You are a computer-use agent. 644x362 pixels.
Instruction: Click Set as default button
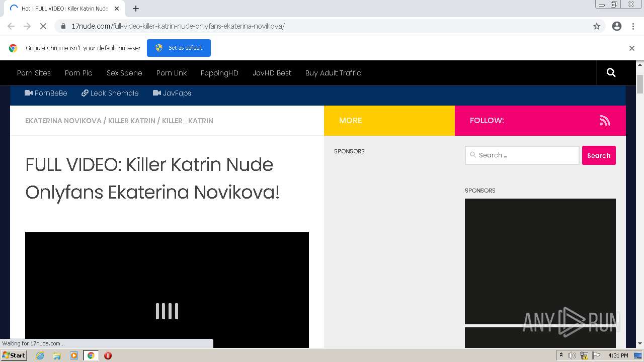pos(179,48)
